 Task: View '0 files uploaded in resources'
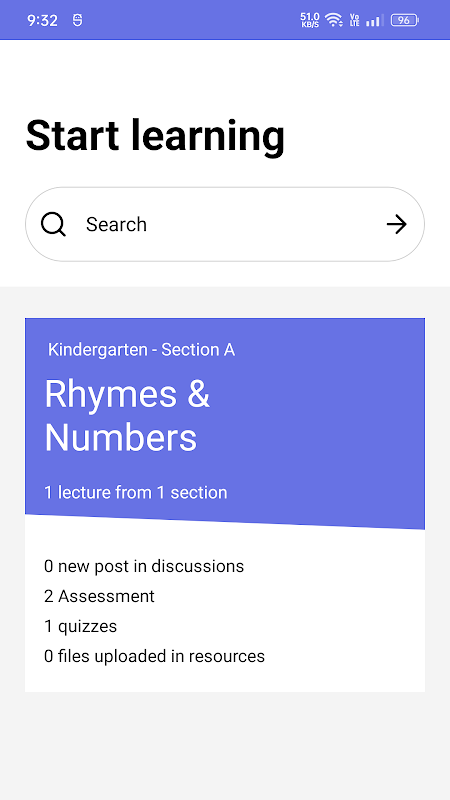tap(154, 656)
